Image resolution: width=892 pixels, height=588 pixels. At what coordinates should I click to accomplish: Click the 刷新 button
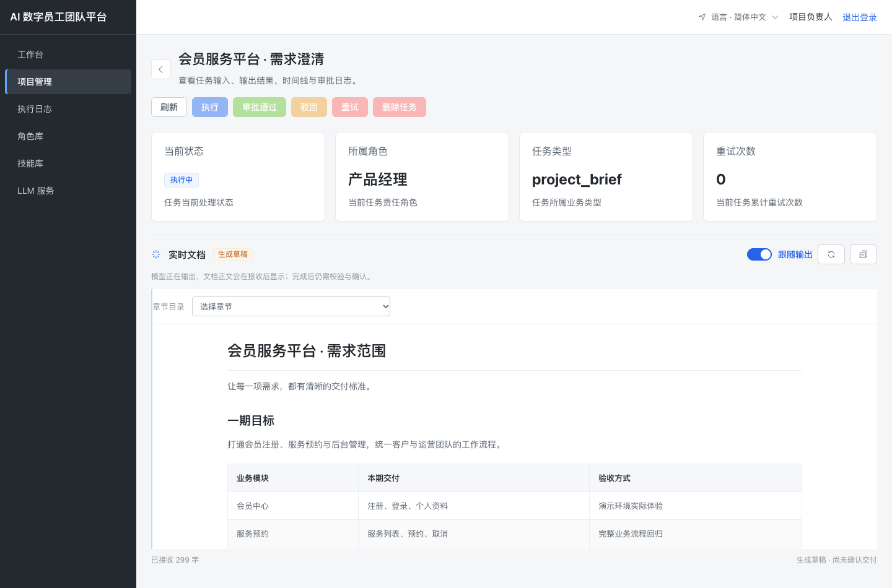point(169,107)
